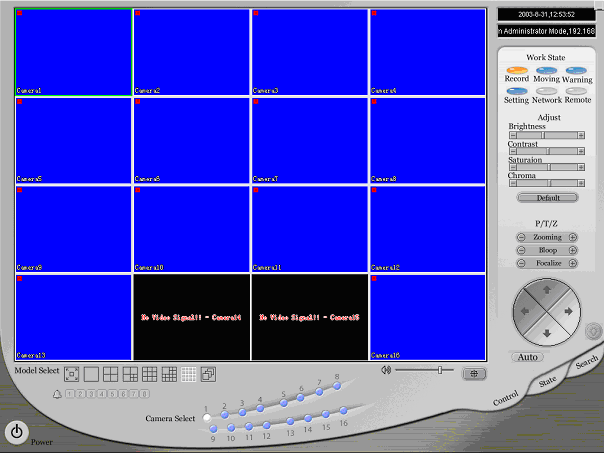This screenshot has height=453, width=604.
Task: Select camera 1 in Camera Select
Action: click(207, 418)
